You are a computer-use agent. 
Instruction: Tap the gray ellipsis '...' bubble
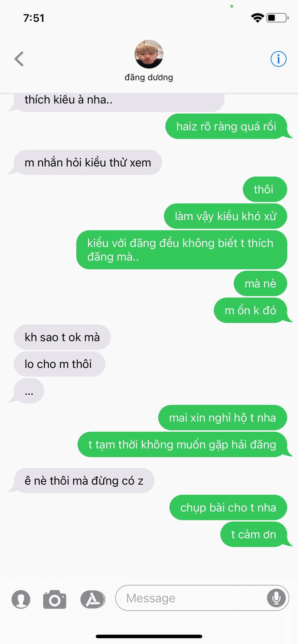(x=29, y=391)
